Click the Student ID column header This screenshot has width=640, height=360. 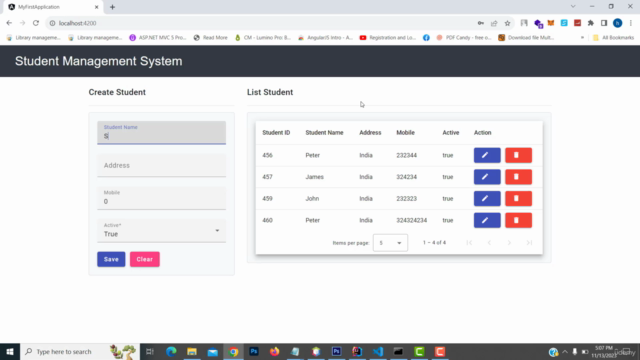tap(276, 133)
